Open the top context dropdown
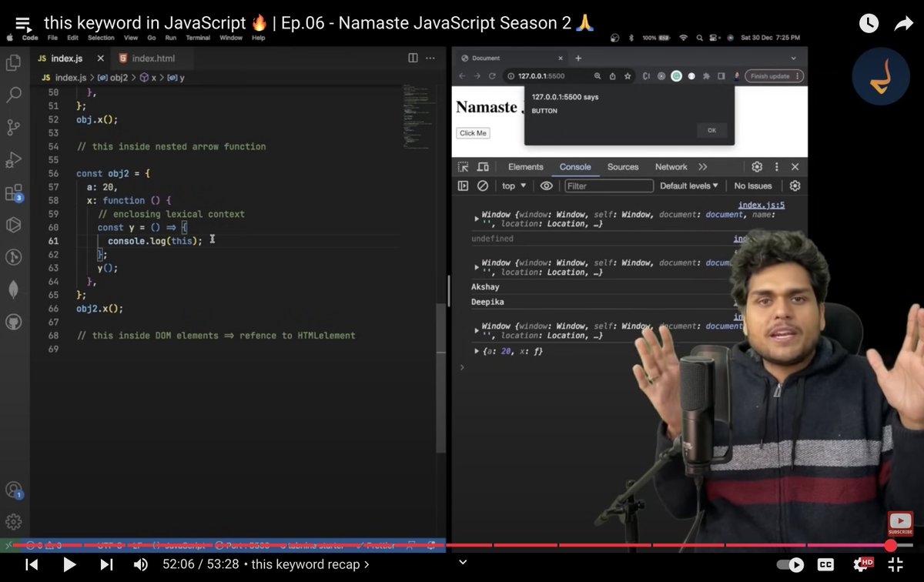Screen dimensions: 924x582 (x=514, y=186)
